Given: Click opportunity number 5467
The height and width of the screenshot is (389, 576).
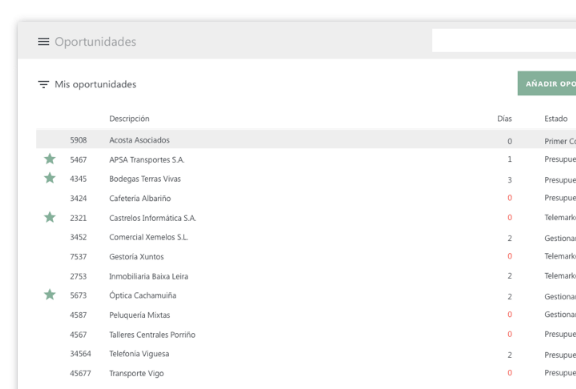Looking at the screenshot, I should 78,160.
